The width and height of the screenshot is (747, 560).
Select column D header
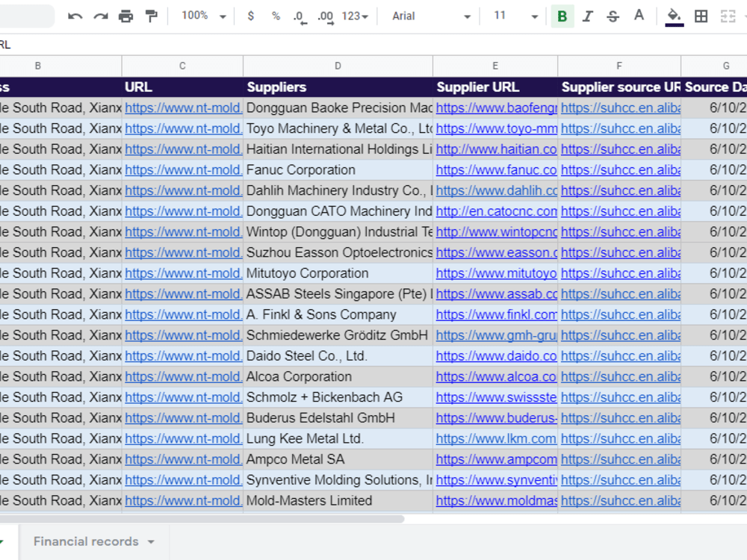pyautogui.click(x=338, y=66)
